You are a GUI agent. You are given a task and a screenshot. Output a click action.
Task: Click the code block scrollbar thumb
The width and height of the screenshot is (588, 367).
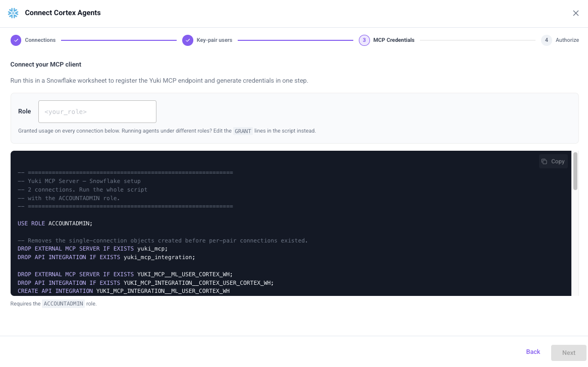[x=575, y=171]
